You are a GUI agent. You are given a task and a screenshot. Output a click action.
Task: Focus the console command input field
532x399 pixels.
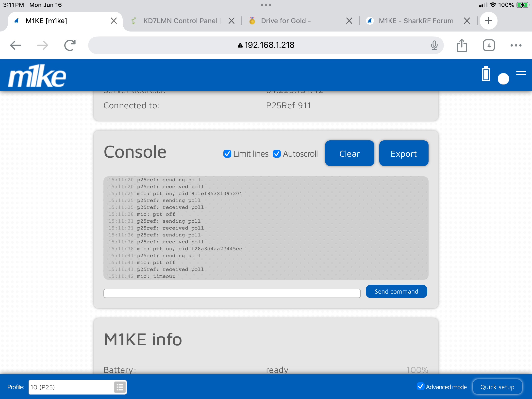click(232, 293)
